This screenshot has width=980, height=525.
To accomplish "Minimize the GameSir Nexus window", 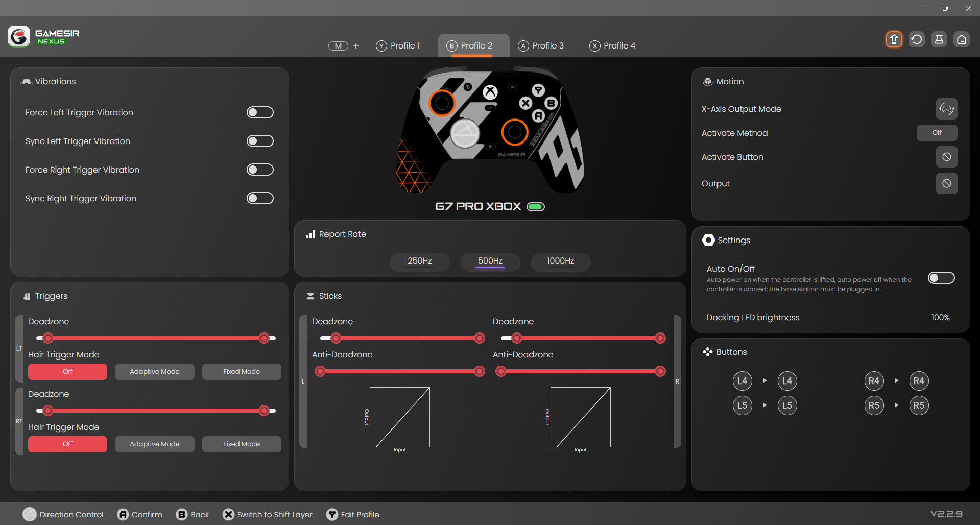I will click(x=922, y=8).
